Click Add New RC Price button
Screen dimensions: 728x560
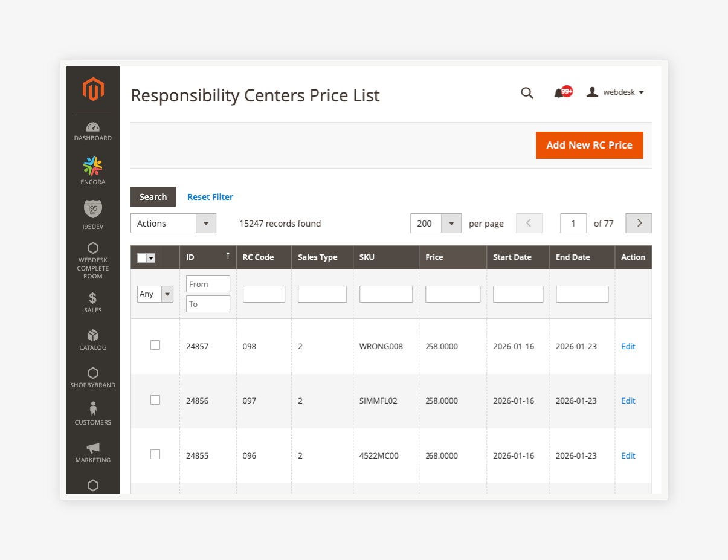[589, 145]
